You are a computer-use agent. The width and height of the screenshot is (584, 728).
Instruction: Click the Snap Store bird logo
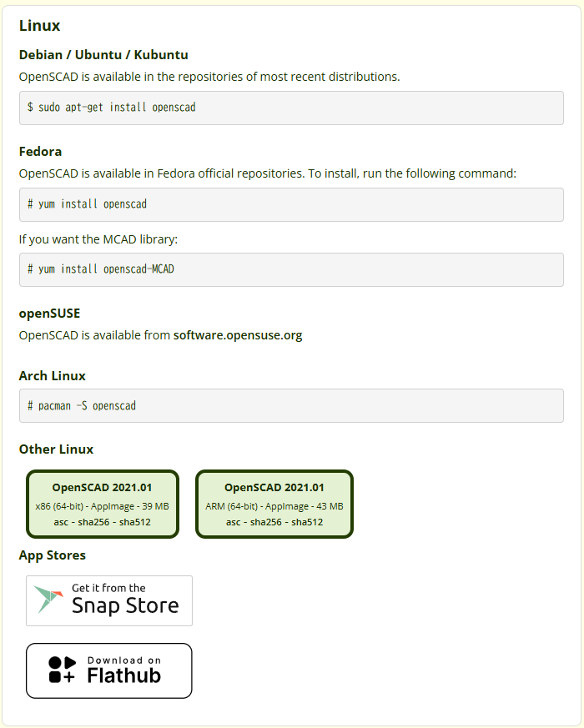[49, 600]
